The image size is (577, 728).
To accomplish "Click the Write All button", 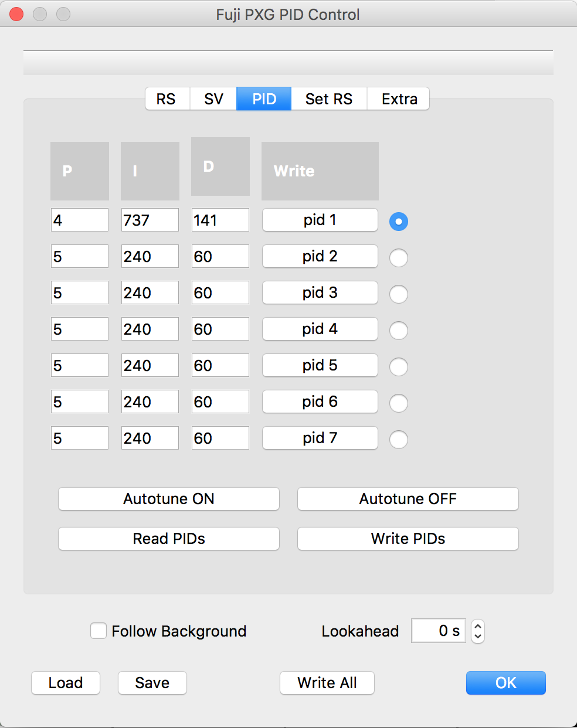I will (x=327, y=683).
